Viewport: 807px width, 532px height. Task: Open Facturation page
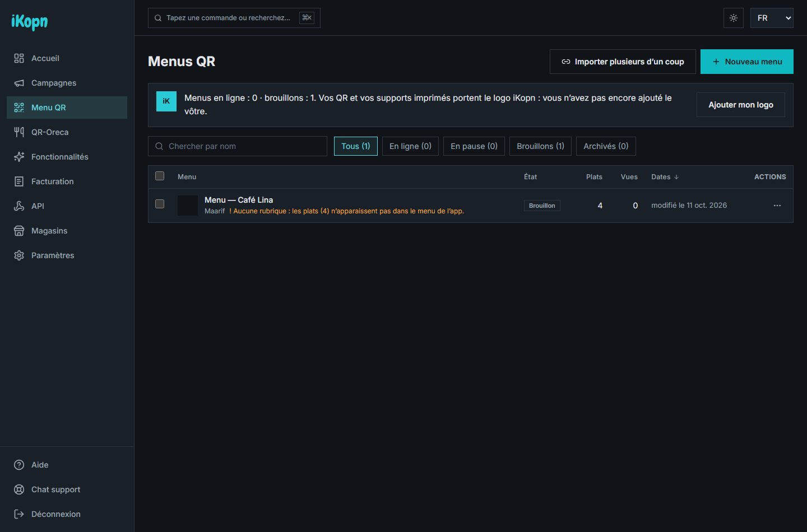67,181
